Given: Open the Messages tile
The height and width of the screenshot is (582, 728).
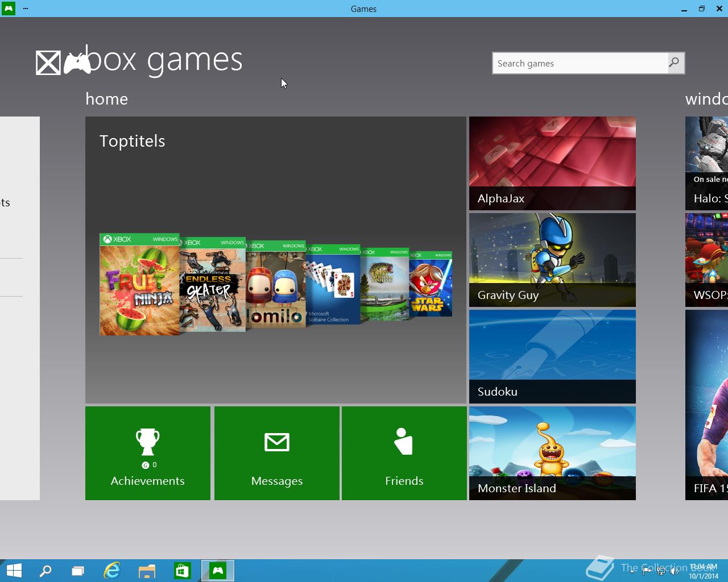Looking at the screenshot, I should [277, 453].
